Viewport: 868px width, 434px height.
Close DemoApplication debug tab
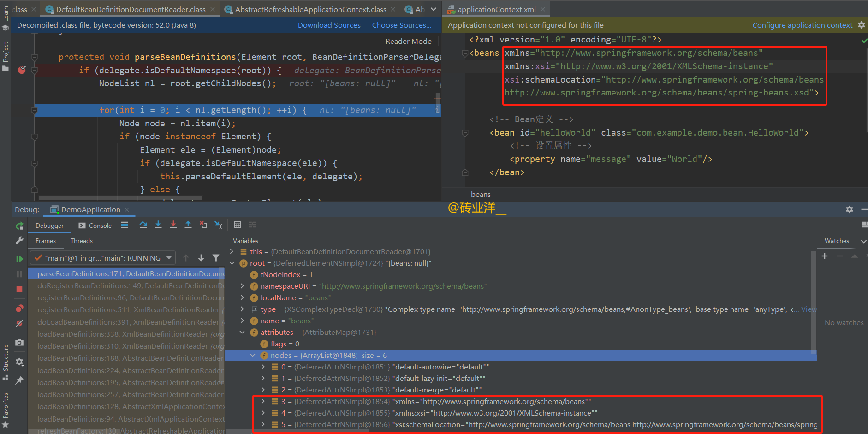coord(127,210)
